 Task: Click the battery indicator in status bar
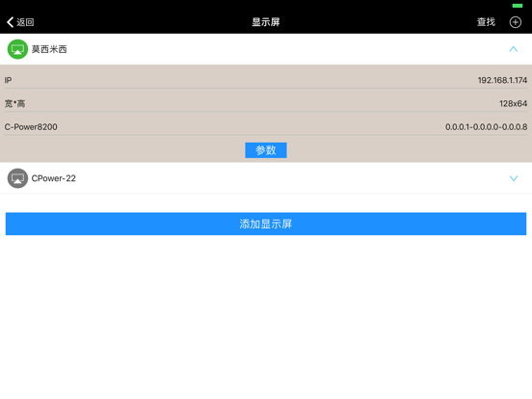[518, 6]
